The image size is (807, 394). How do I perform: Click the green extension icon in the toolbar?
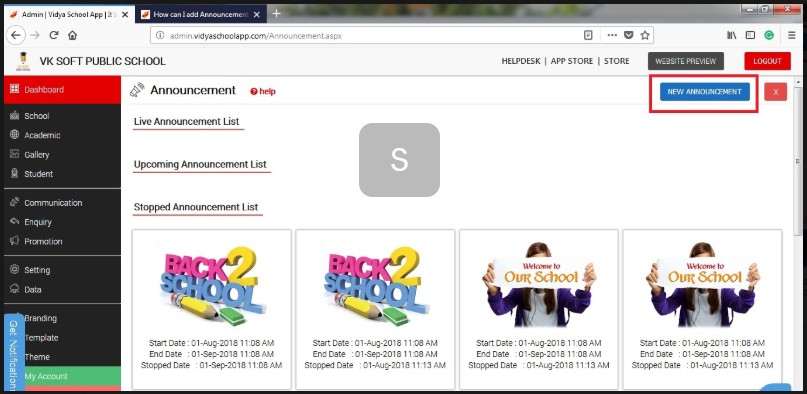[x=769, y=35]
